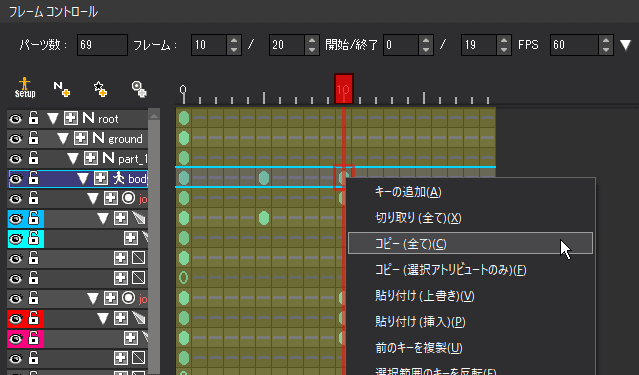Open the Setup mode icon
The width and height of the screenshot is (639, 375).
(25, 88)
